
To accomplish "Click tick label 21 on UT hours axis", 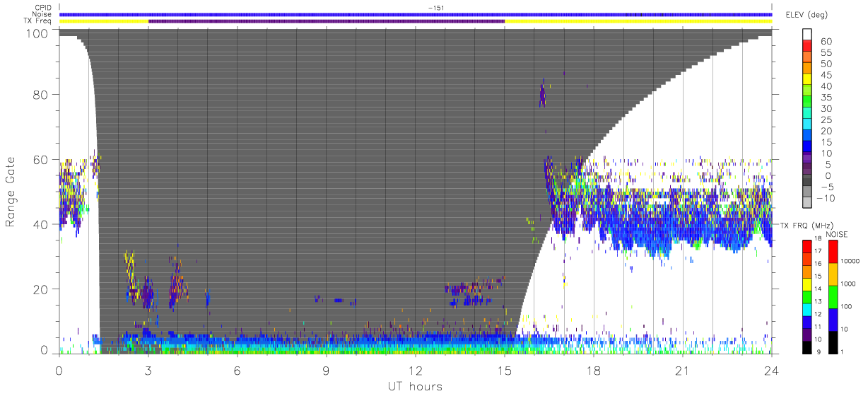I will click(683, 371).
